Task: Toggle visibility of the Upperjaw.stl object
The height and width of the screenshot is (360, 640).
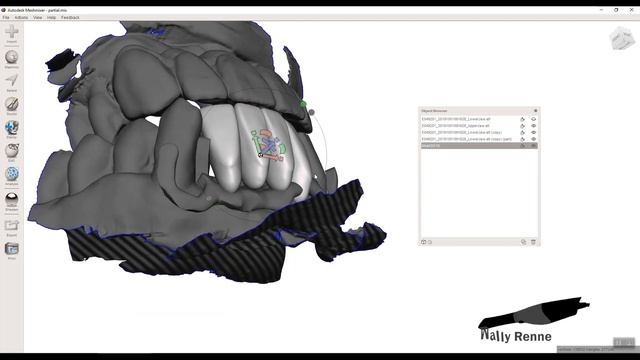Action: coord(533,126)
